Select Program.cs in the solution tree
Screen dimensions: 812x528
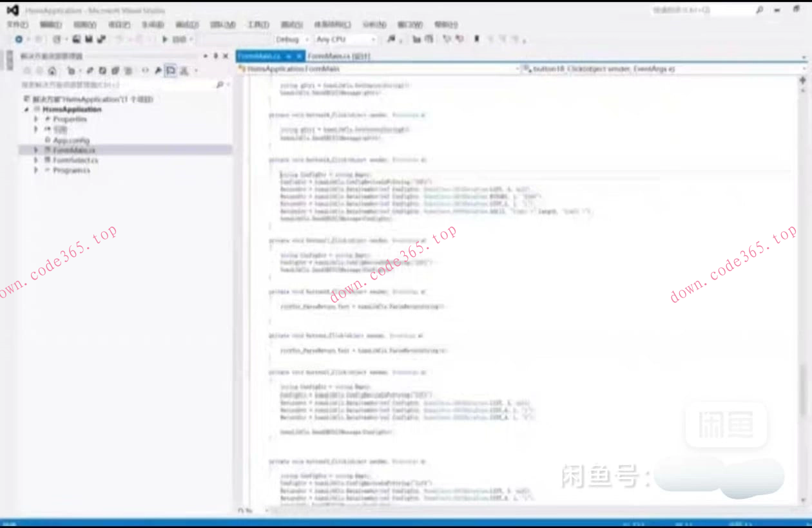(71, 170)
